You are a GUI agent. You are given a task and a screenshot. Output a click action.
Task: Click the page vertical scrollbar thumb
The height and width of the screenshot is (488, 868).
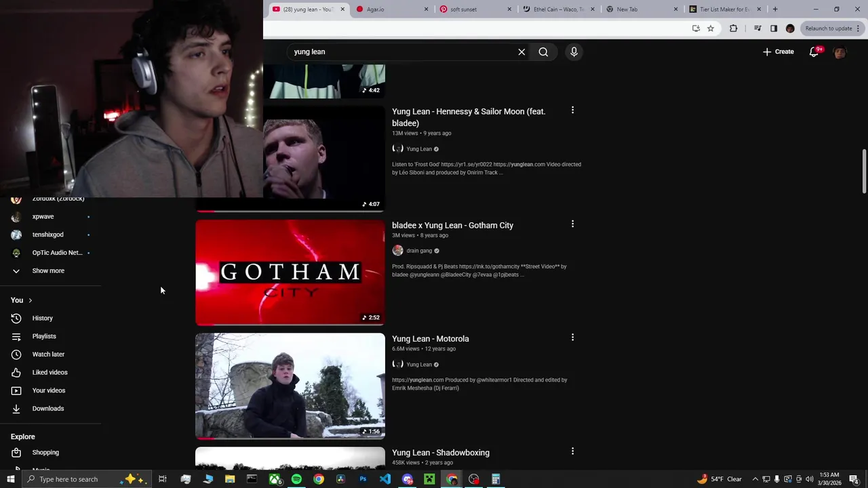(x=864, y=172)
